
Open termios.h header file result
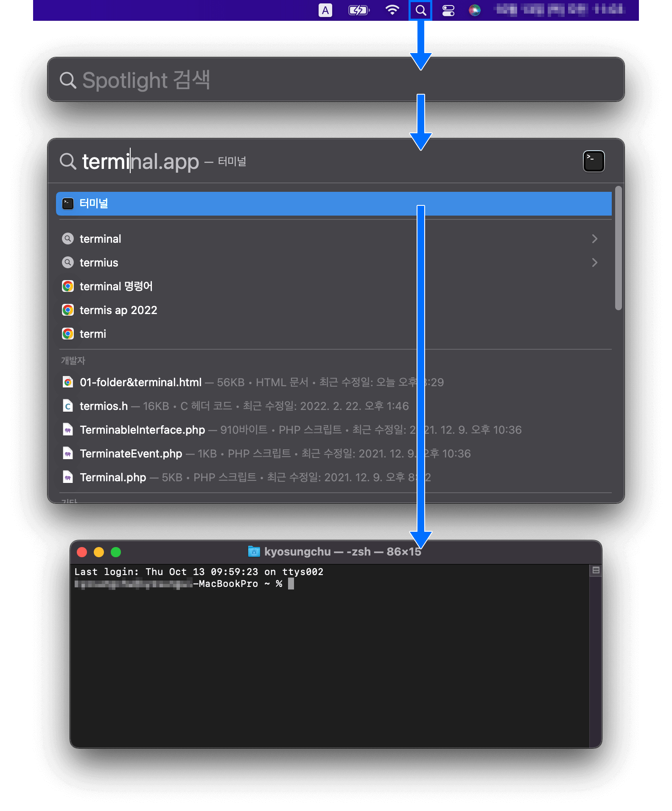click(333, 406)
